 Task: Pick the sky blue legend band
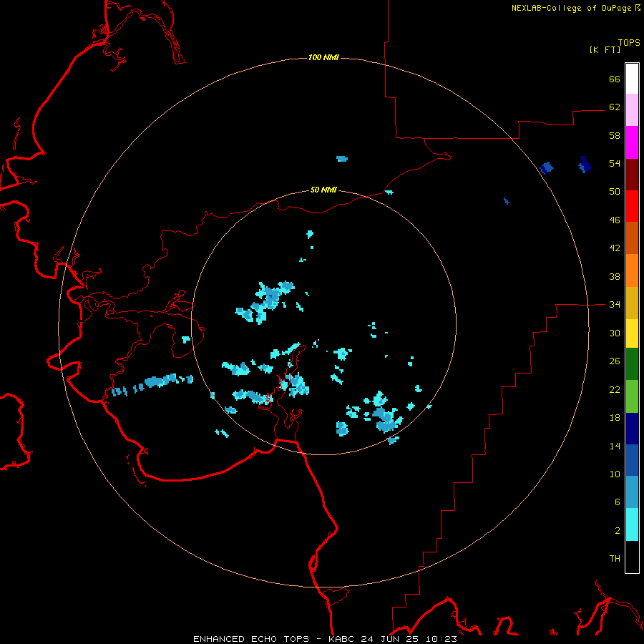[x=632, y=492]
